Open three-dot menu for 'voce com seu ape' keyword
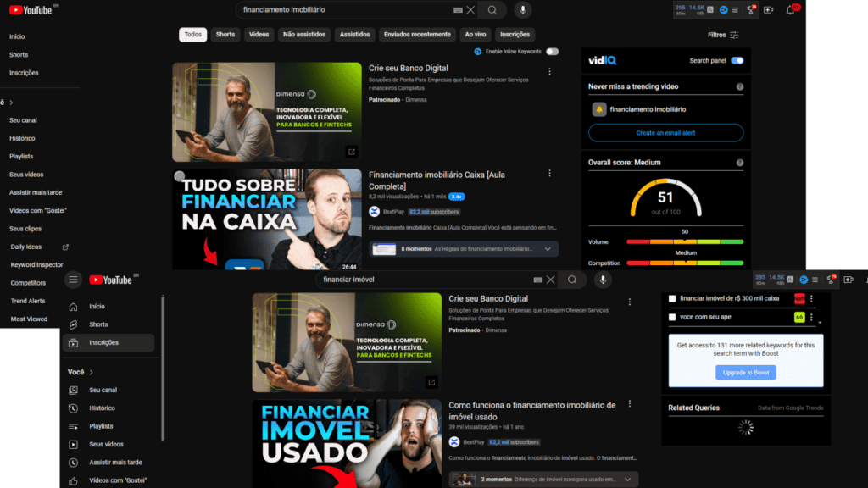The width and height of the screenshot is (868, 488). pyautogui.click(x=811, y=318)
